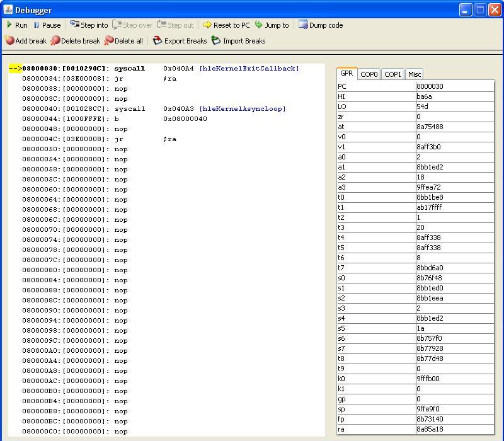Switch to the COP0 tab

369,74
